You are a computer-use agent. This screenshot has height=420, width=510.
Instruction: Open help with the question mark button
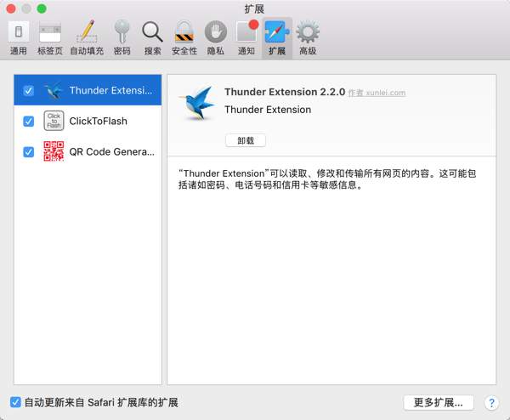tap(491, 403)
